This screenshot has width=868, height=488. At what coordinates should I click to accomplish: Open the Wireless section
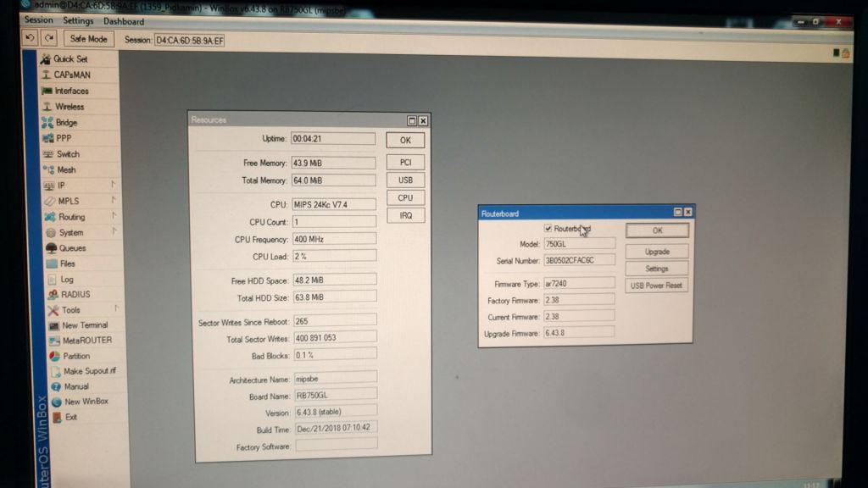69,107
